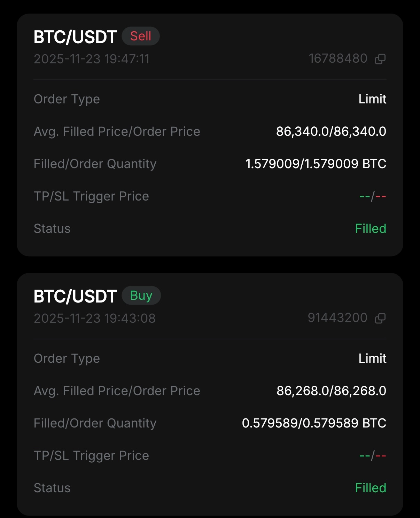Image resolution: width=420 pixels, height=518 pixels.
Task: Copy the order ID 91443200
Action: point(380,318)
